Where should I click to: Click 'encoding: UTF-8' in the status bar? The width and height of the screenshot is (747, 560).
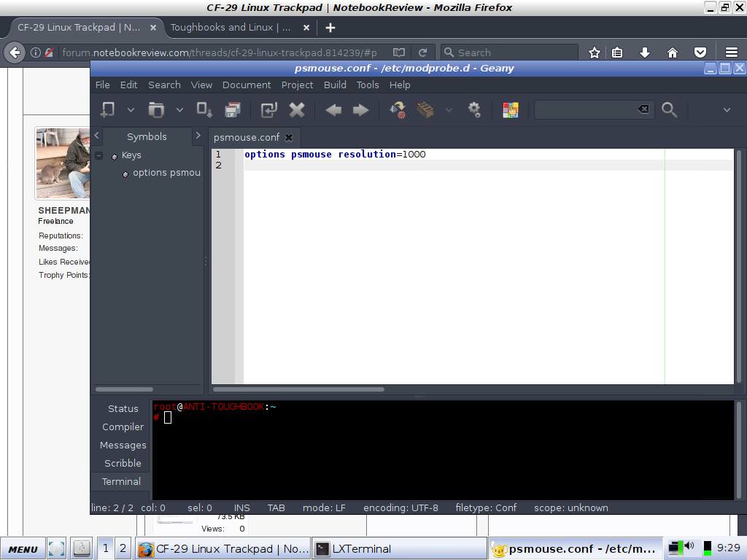(400, 507)
